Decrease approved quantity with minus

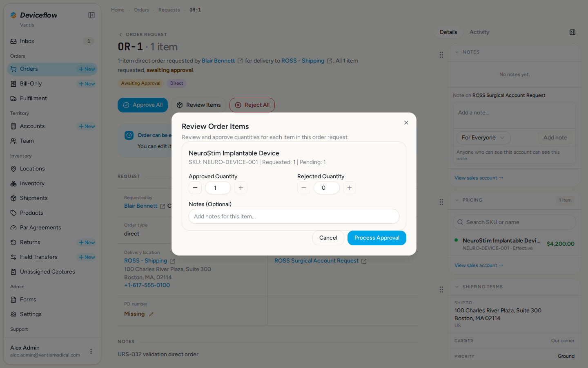point(195,188)
